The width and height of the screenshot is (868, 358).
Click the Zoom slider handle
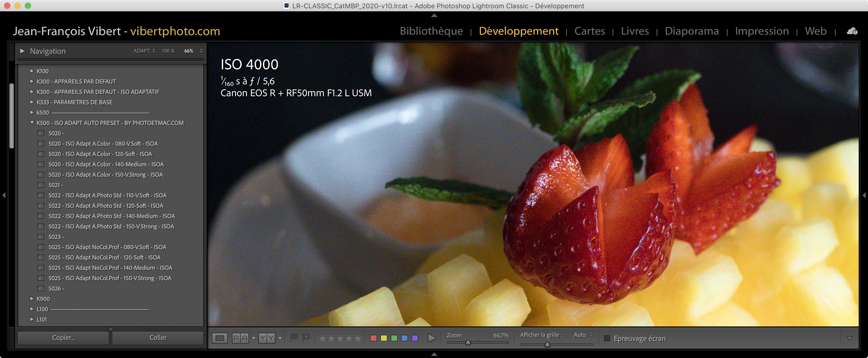(468, 343)
